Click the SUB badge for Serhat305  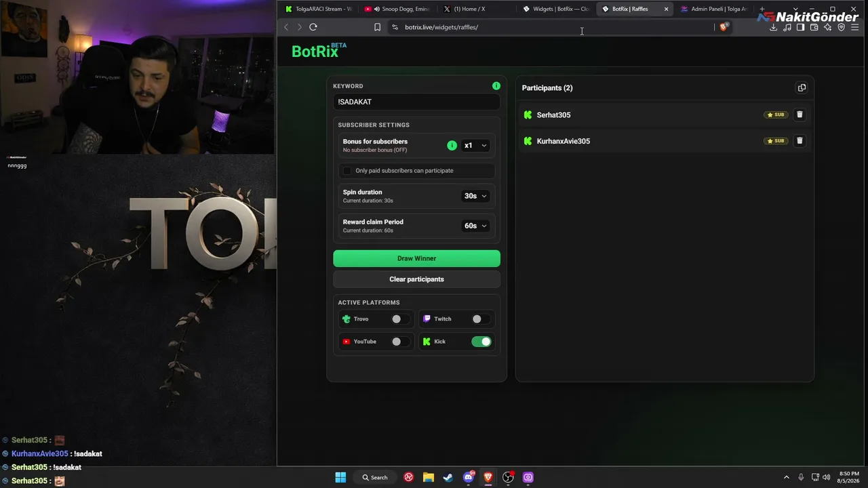tap(776, 115)
